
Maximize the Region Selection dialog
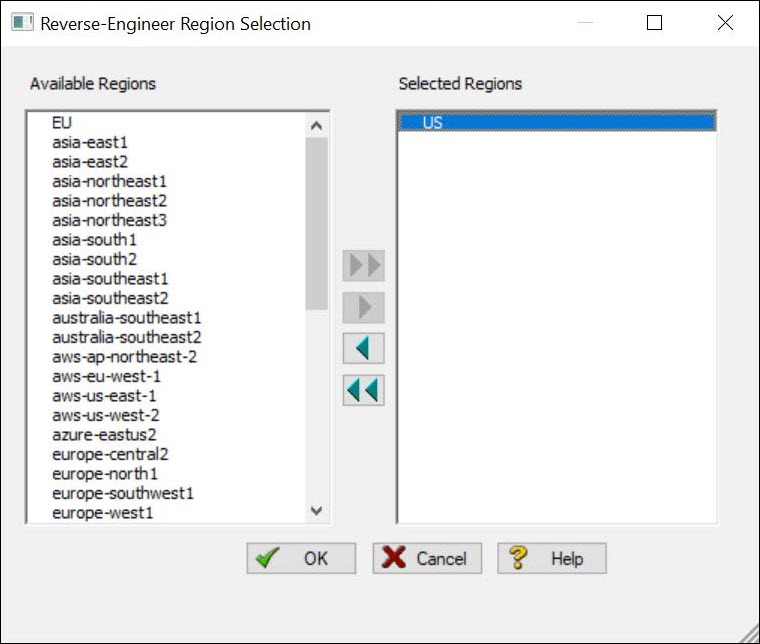pos(654,22)
